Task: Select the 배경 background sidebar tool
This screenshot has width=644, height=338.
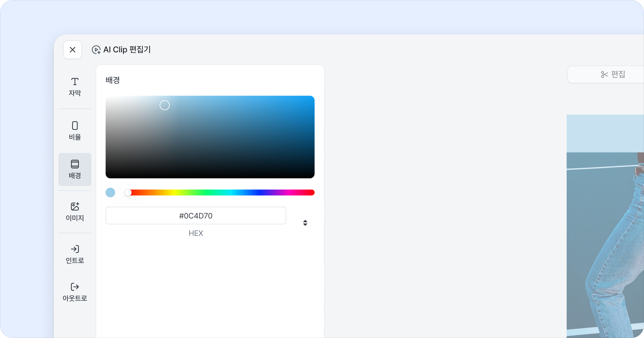Action: [x=75, y=170]
